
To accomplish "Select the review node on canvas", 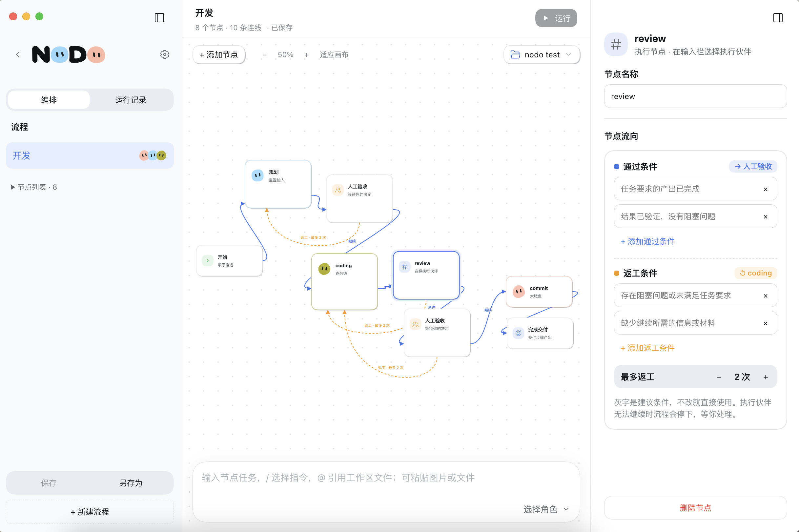I will 426,275.
